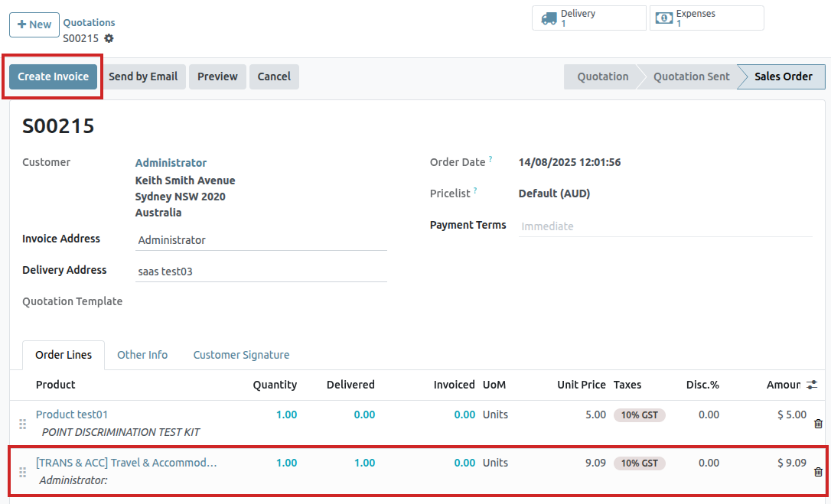Open the Customer Signature tab
The height and width of the screenshot is (504, 831).
[x=241, y=355]
